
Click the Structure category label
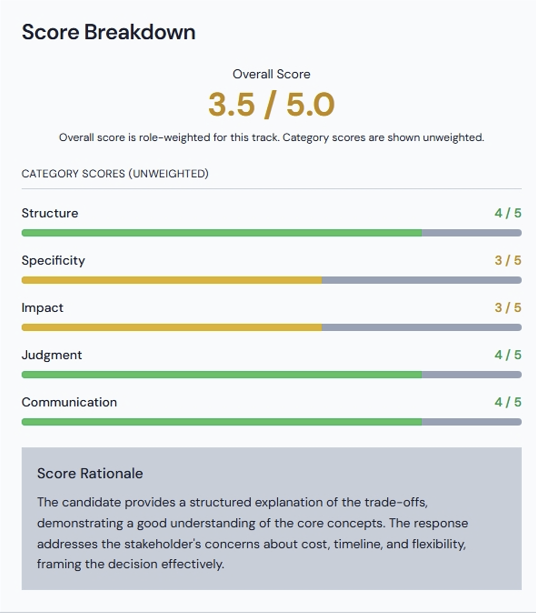(50, 213)
